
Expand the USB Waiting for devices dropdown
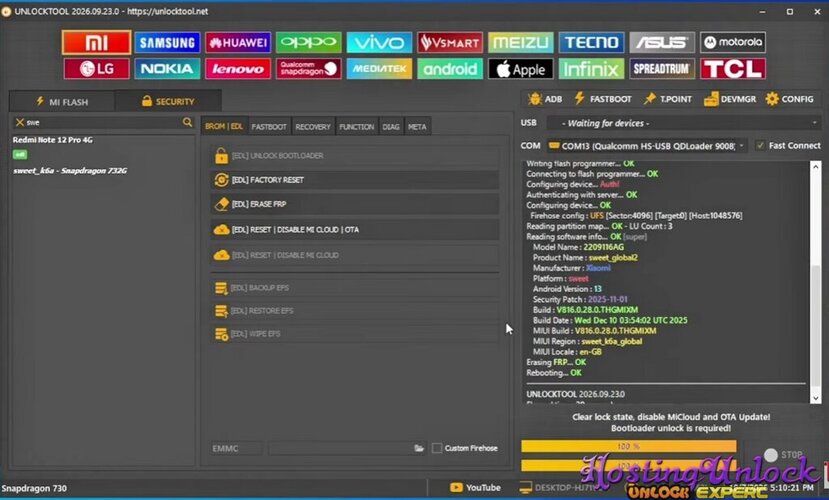683,123
